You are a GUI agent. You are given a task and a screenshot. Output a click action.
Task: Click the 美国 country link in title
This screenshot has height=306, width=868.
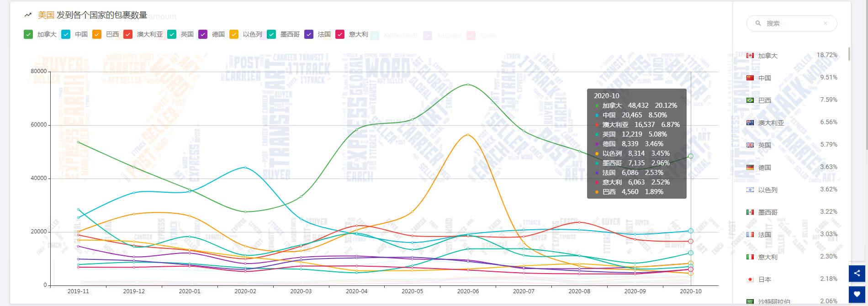[x=46, y=15]
